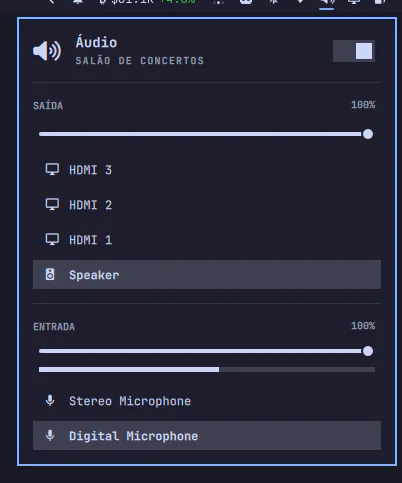Image resolution: width=402 pixels, height=483 pixels.
Task: Switch output to HDMI 1
Action: pos(207,240)
